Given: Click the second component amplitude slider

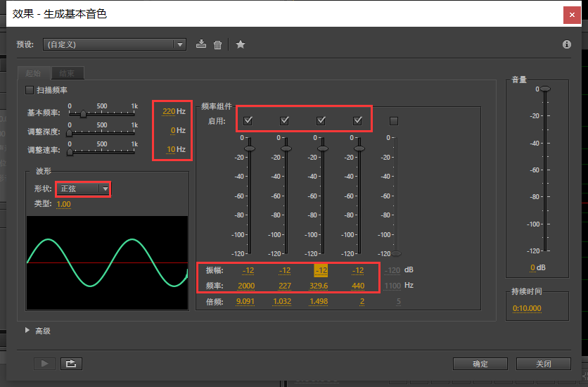Looking at the screenshot, I should (286, 149).
